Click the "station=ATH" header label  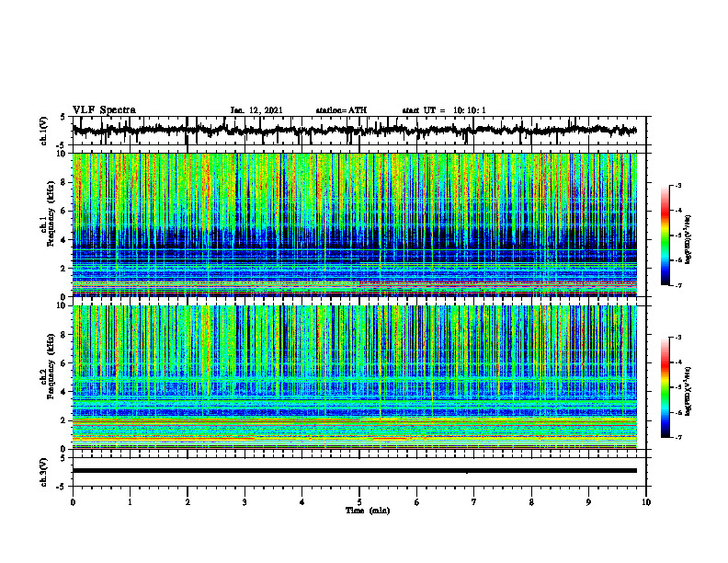click(x=341, y=110)
